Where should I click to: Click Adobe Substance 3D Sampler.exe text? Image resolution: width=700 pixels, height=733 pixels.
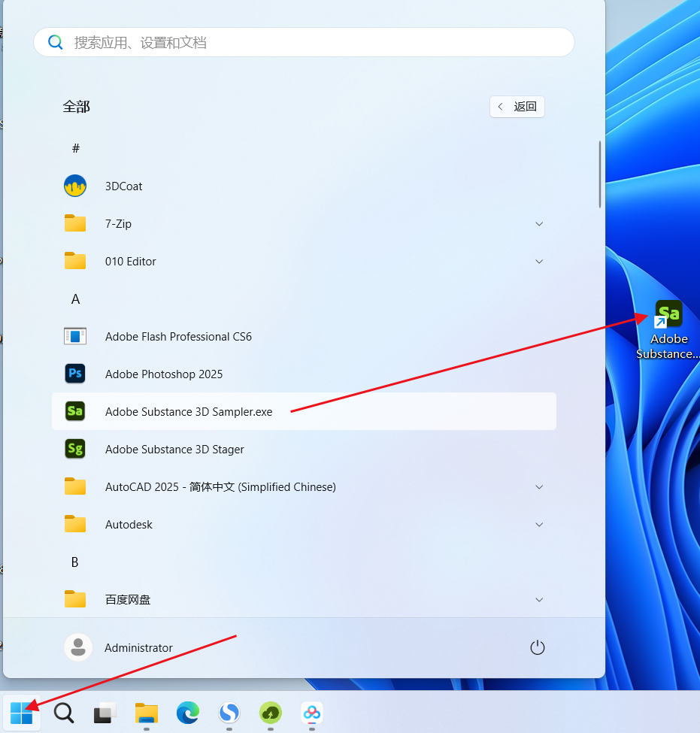point(189,412)
